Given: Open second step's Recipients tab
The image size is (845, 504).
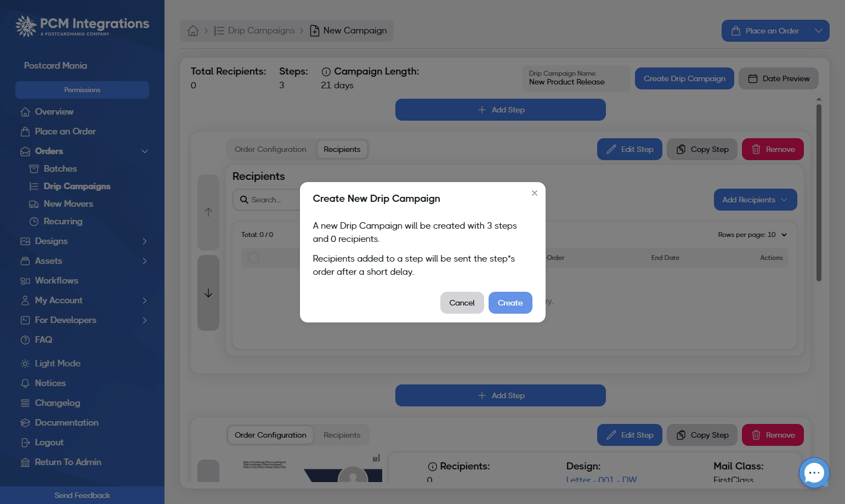Looking at the screenshot, I should tap(342, 435).
